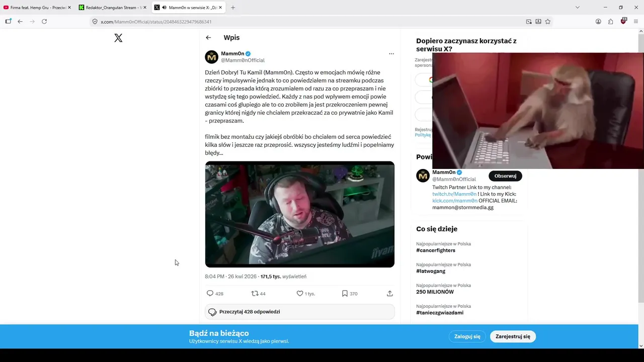Viewport: 644px width, 362px height.
Task: Click the blue verified badge next to Mamm0n
Action: 248,54
